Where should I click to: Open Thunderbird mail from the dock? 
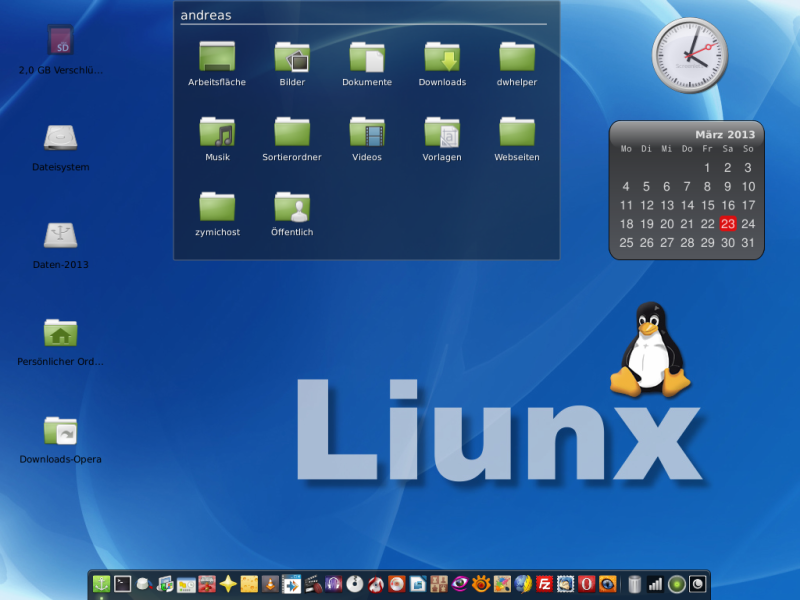(x=565, y=583)
